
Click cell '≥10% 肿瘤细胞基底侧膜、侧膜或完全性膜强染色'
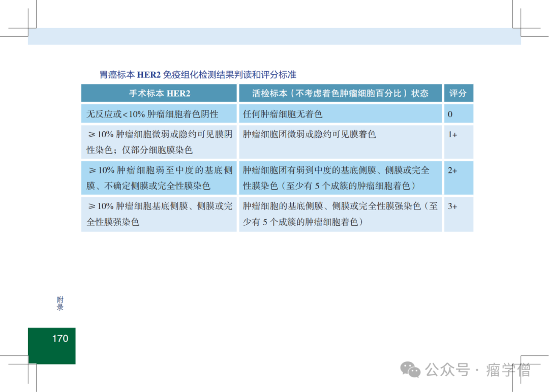159,214
